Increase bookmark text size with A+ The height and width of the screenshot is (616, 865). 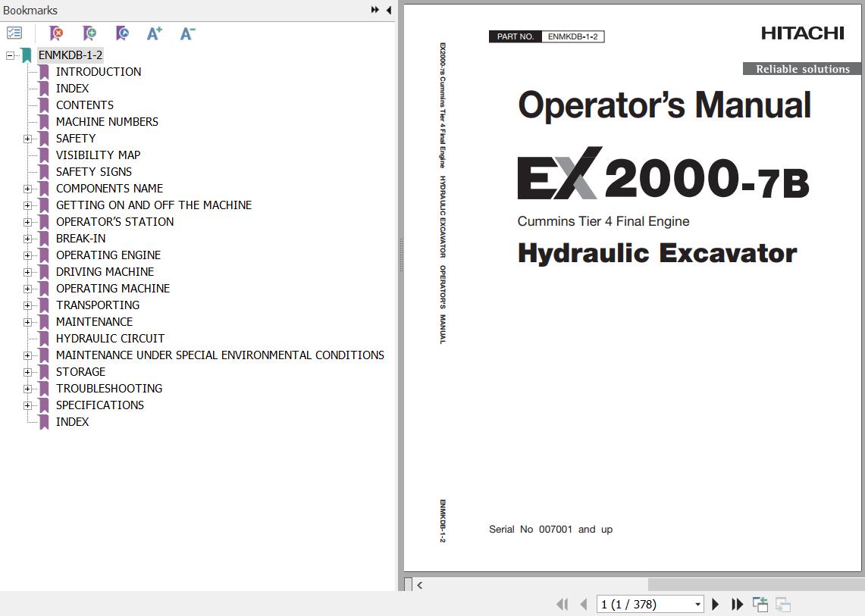pos(155,33)
